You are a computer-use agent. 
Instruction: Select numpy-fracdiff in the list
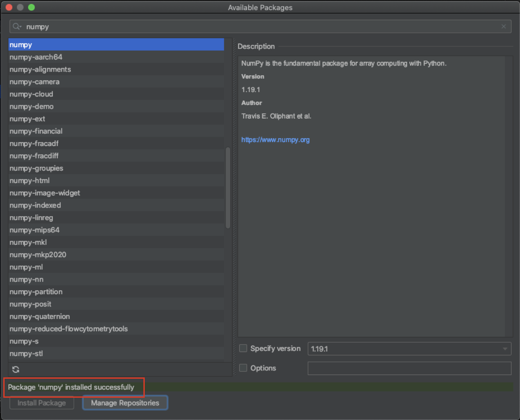coord(116,156)
